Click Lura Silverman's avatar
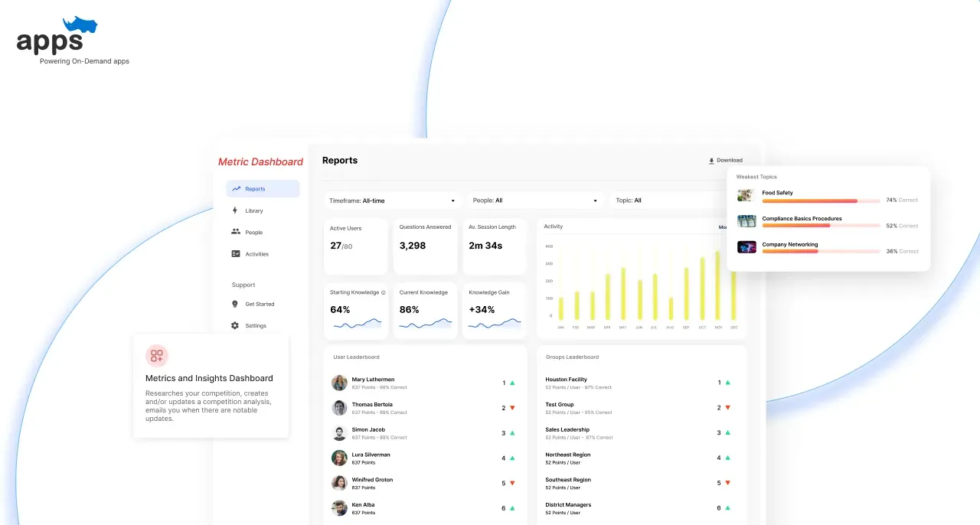The image size is (980, 525). [x=339, y=458]
